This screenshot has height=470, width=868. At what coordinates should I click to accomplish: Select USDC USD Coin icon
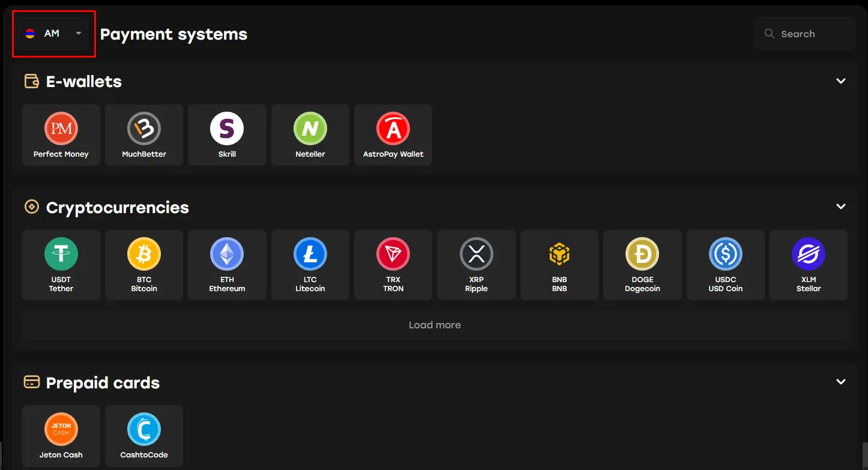(726, 254)
